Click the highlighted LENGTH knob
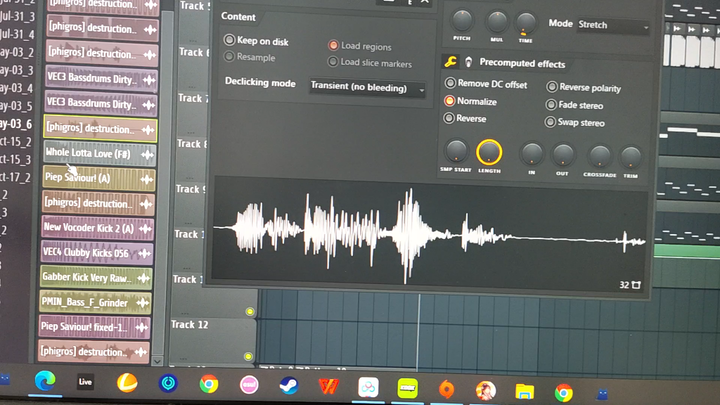 click(x=489, y=152)
